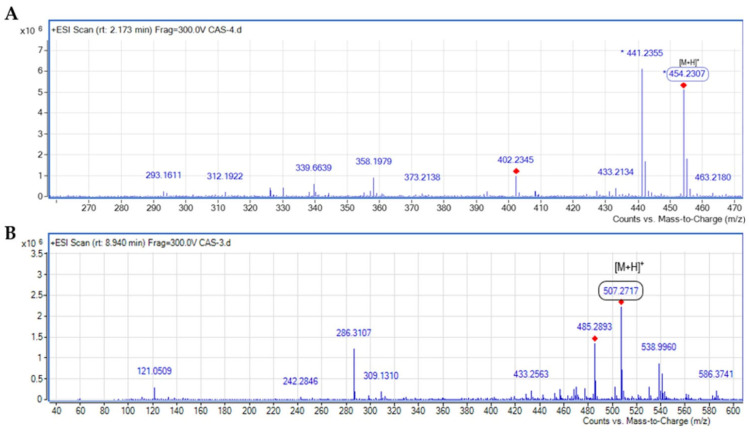The width and height of the screenshot is (749, 432).
Task: Click the red marker on peak 454.2307
Action: 684,86
